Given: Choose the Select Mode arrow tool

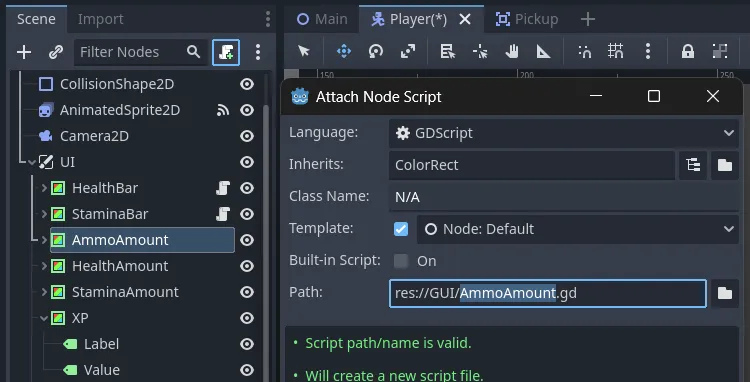Looking at the screenshot, I should [x=304, y=51].
